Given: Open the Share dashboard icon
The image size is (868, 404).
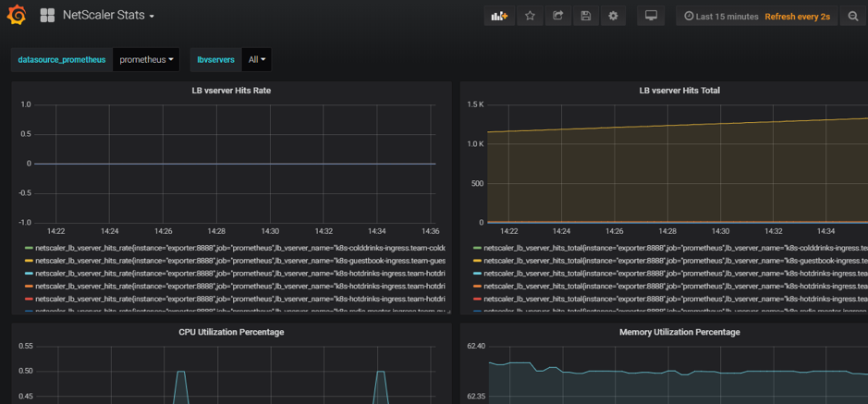Looking at the screenshot, I should [557, 16].
